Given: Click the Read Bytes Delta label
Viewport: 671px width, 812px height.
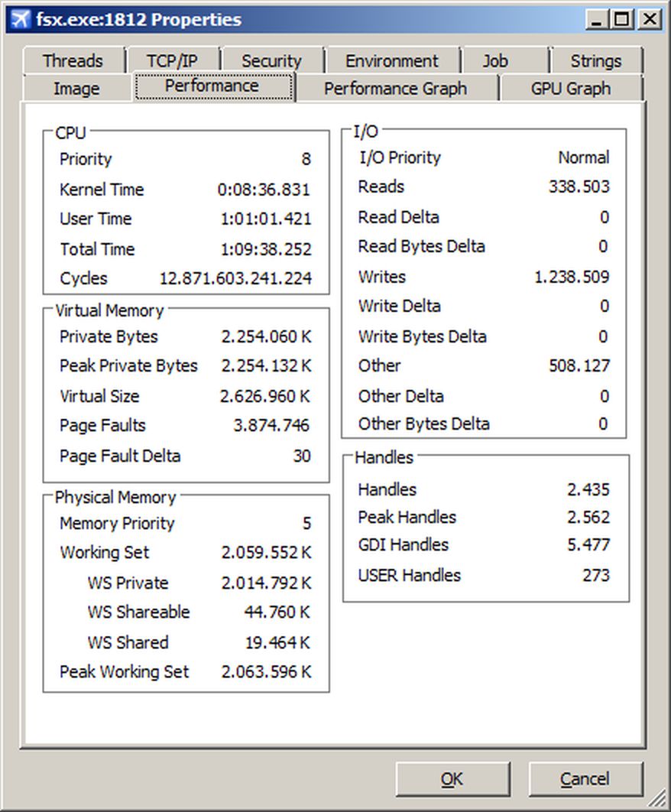Looking at the screenshot, I should pos(421,246).
